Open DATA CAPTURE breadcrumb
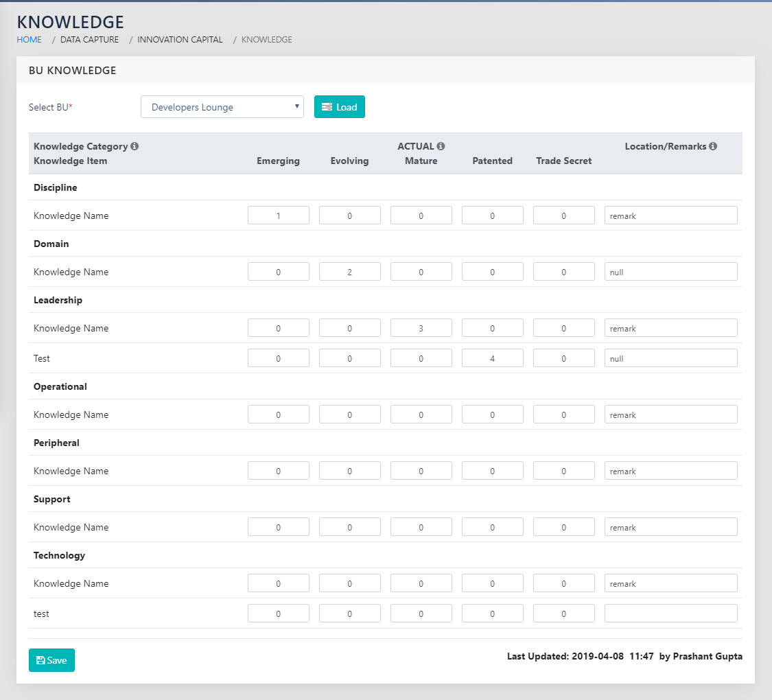The width and height of the screenshot is (772, 700). [x=89, y=40]
